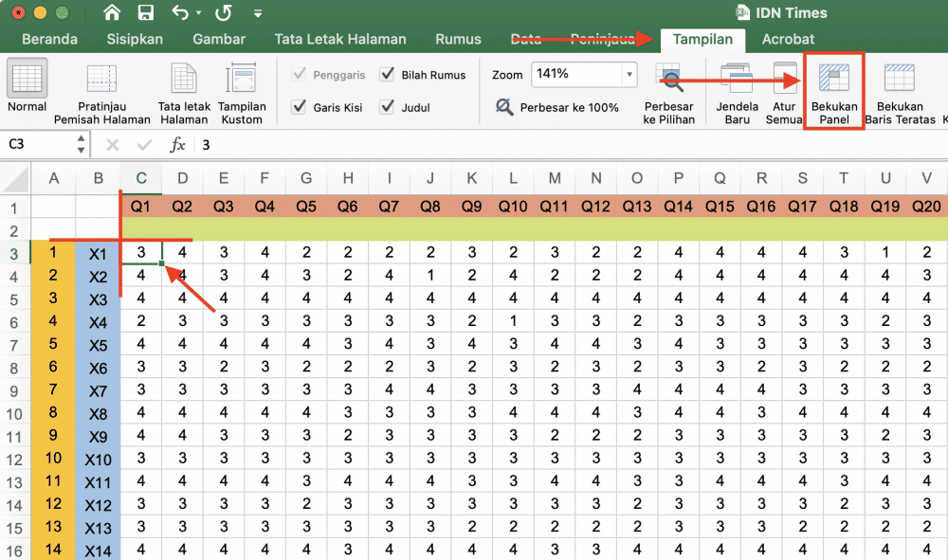Open the undo history dropdown arrow
Screen dimensions: 948x560
pyautogui.click(x=199, y=12)
